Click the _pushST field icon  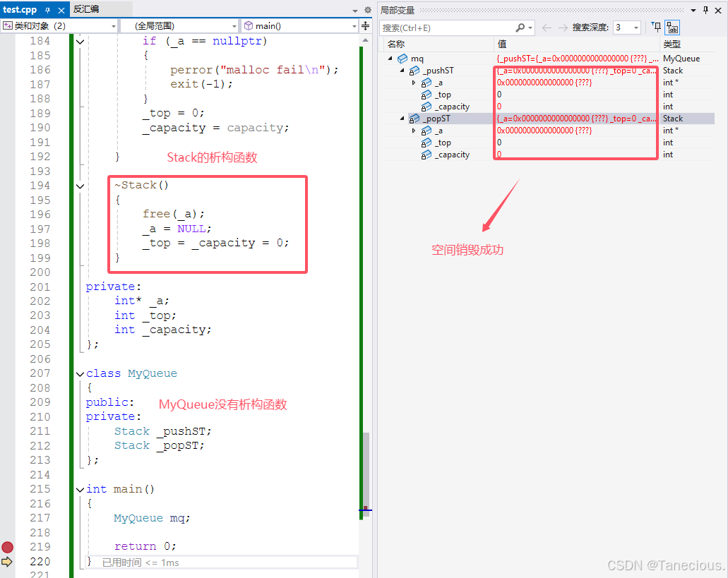414,71
